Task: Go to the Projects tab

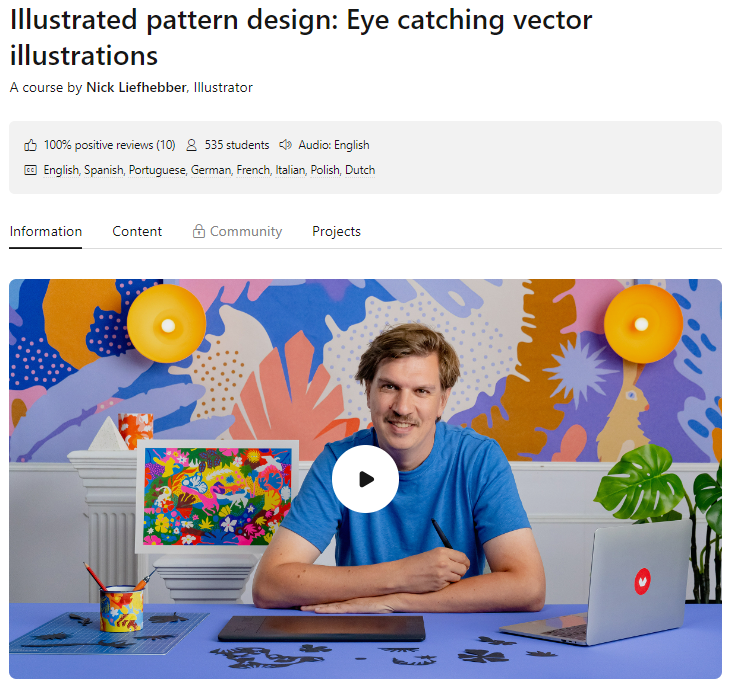Action: [x=336, y=231]
